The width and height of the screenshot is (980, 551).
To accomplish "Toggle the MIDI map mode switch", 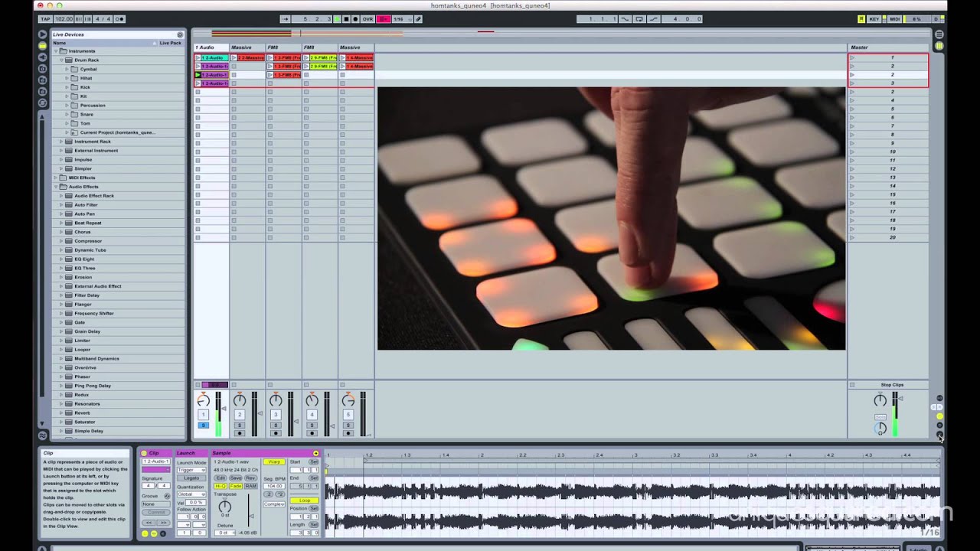I will click(x=894, y=19).
